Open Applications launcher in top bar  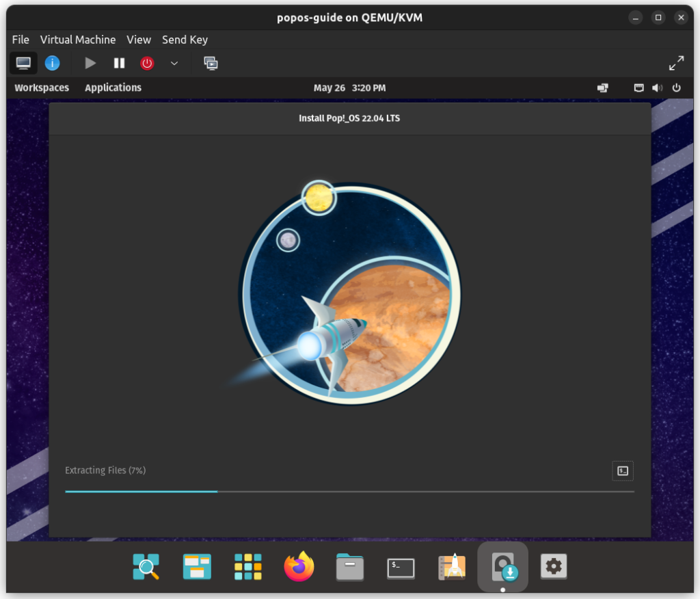tap(113, 88)
